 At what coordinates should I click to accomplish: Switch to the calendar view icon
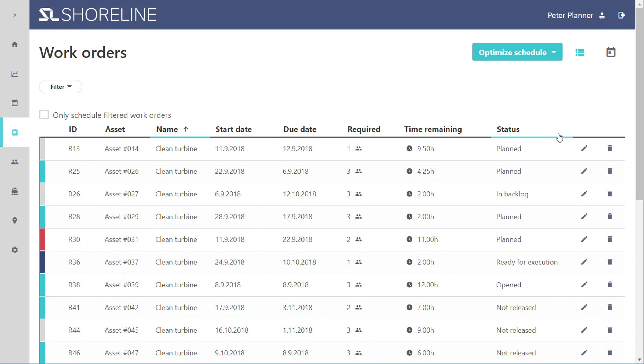point(611,52)
